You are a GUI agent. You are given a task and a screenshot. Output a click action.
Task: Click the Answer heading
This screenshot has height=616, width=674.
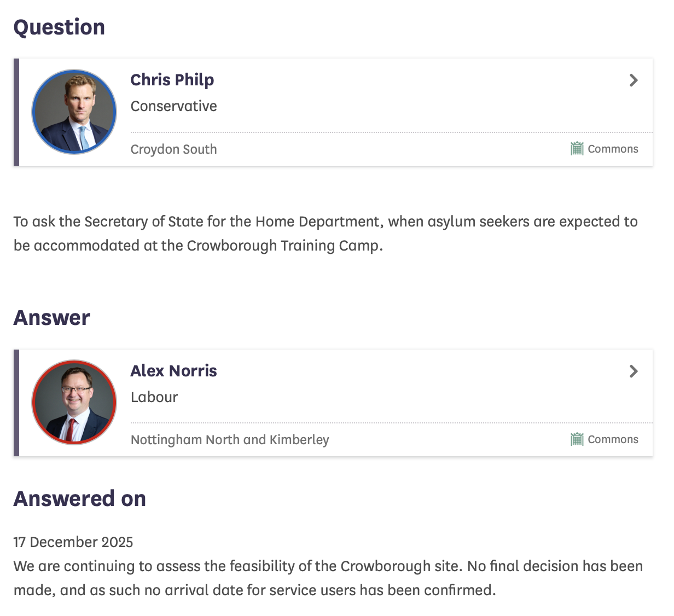point(52,318)
